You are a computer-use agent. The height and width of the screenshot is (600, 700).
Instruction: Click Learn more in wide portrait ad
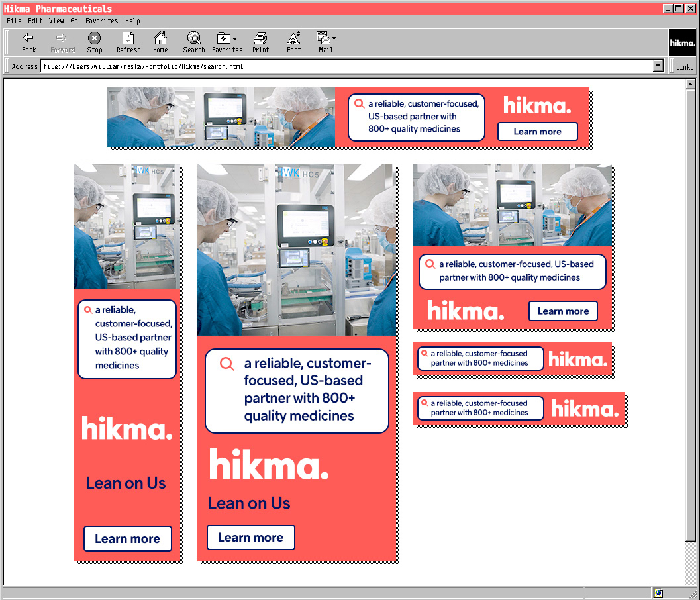[x=250, y=538]
